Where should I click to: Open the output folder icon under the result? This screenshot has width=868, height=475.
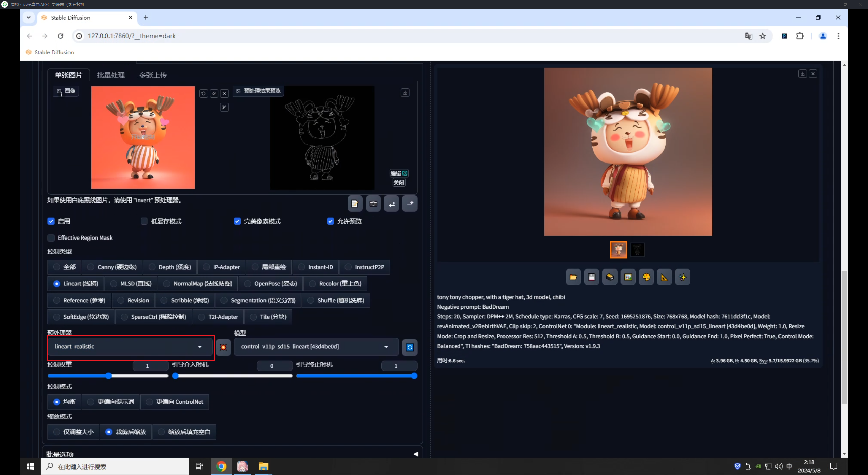point(573,277)
